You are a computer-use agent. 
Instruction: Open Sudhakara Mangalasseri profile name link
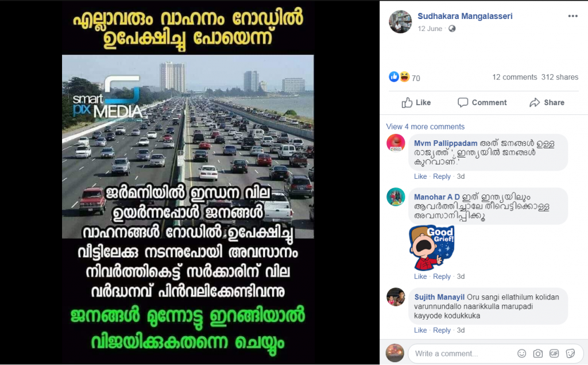point(465,16)
